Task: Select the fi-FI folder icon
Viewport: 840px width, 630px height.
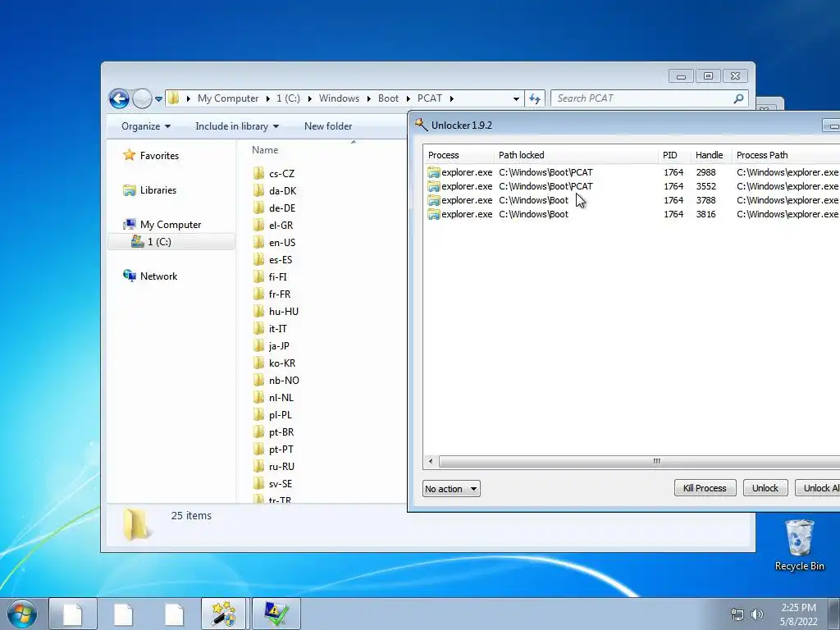Action: point(258,277)
